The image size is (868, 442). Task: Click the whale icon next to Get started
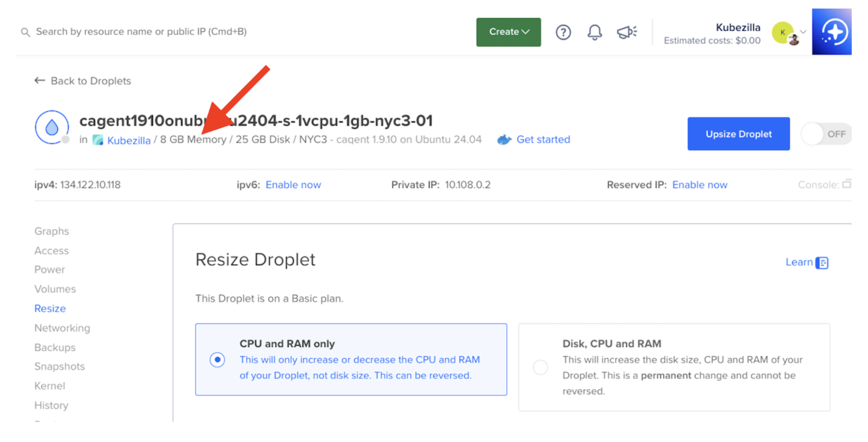coord(503,139)
